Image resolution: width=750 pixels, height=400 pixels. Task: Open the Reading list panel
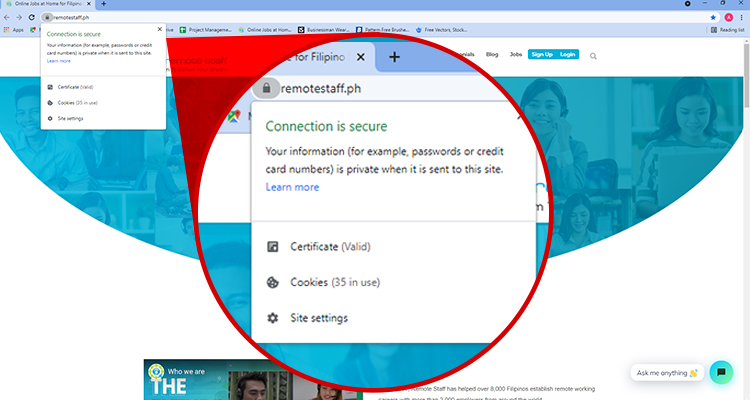click(728, 30)
